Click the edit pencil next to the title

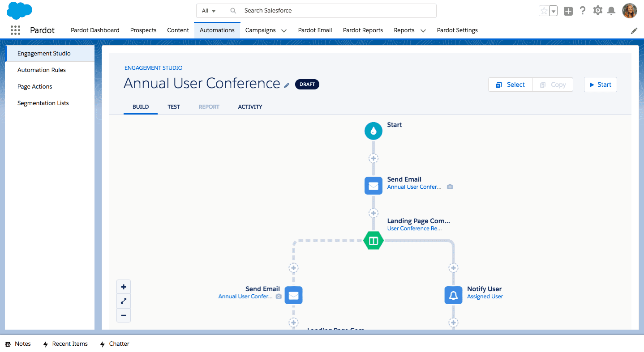287,85
